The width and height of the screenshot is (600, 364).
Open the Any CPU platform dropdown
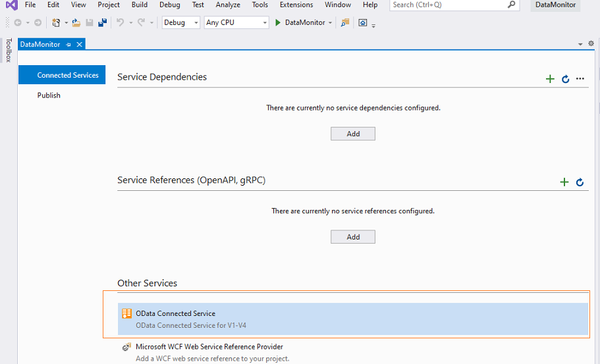(236, 22)
